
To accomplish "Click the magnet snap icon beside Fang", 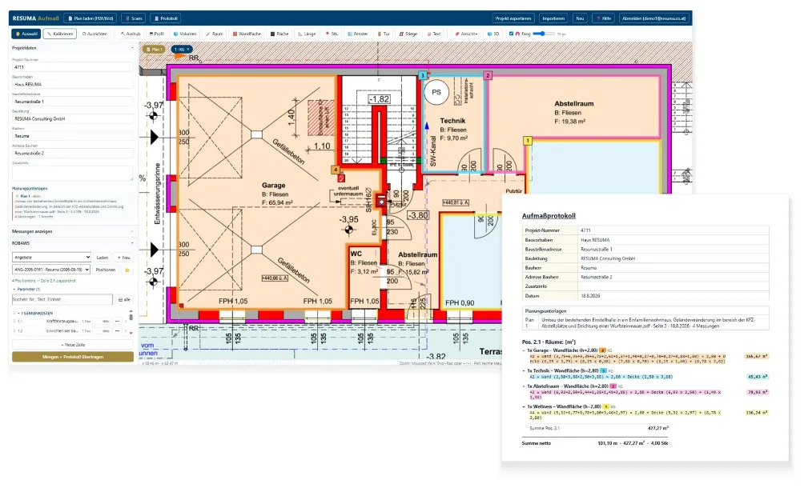I will (x=517, y=34).
